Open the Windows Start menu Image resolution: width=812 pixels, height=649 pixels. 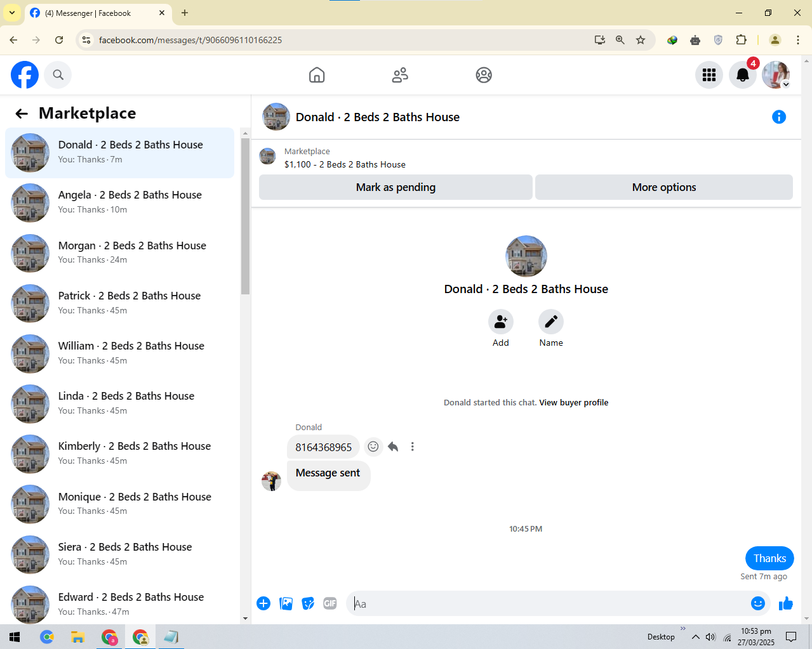pos(15,637)
